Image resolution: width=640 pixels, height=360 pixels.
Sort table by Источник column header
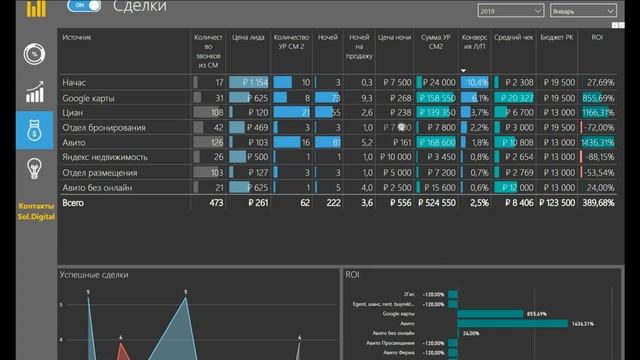77,38
